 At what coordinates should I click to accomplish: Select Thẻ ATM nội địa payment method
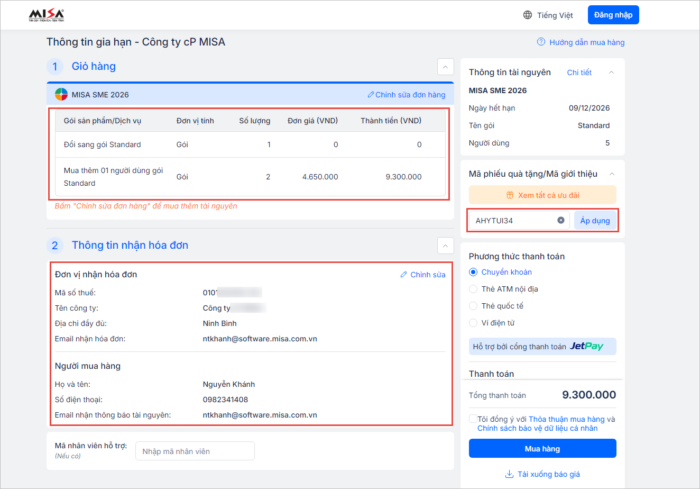click(474, 289)
